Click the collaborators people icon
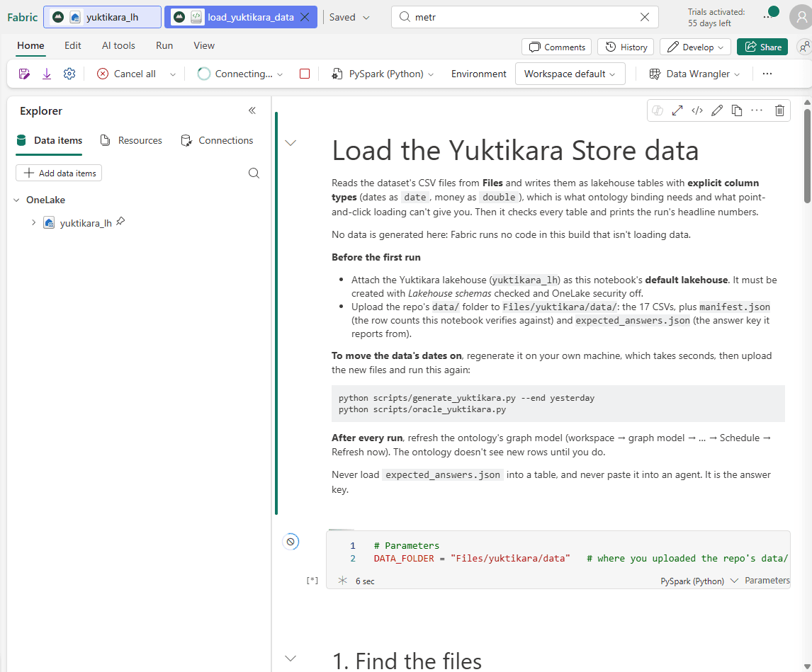This screenshot has height=672, width=812. click(804, 47)
